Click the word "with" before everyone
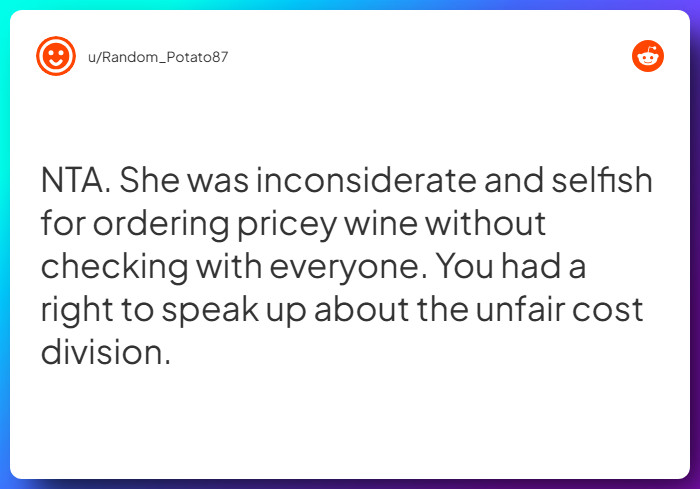Screen dimensions: 700x489 [229, 267]
